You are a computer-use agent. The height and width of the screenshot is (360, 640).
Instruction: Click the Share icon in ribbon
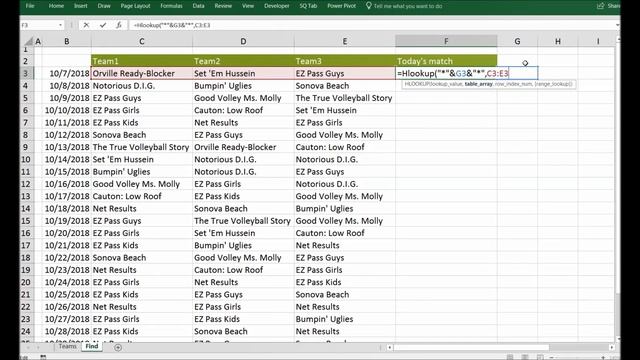[600, 6]
